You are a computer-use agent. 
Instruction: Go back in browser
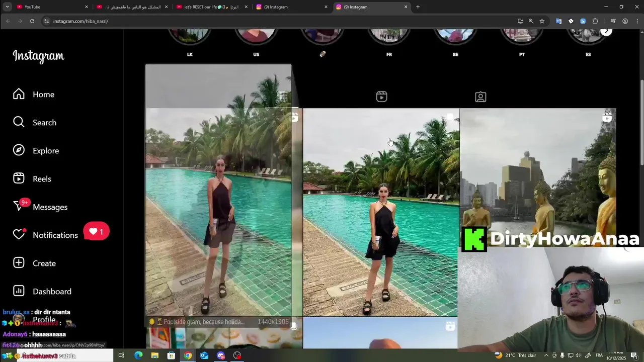(8, 21)
